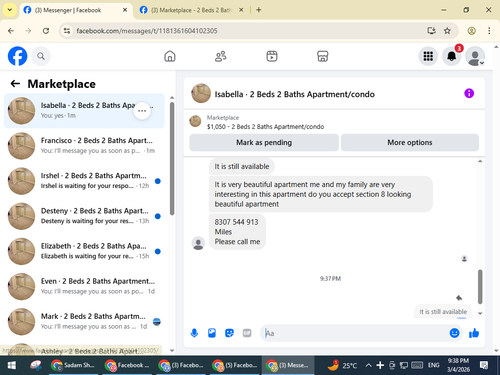Click install app icon in address bar
The width and height of the screenshot is (500, 375).
(x=431, y=31)
